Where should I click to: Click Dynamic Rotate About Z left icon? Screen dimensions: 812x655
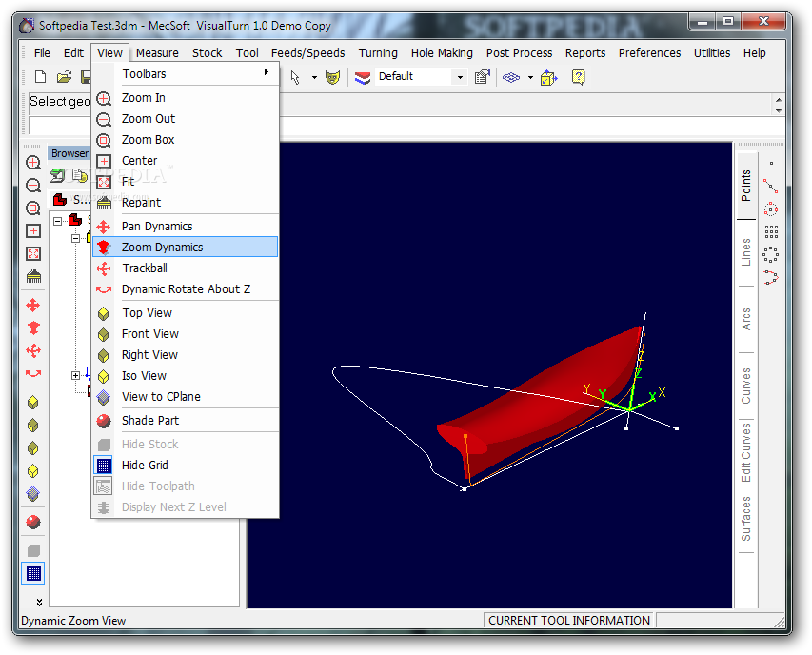33,373
